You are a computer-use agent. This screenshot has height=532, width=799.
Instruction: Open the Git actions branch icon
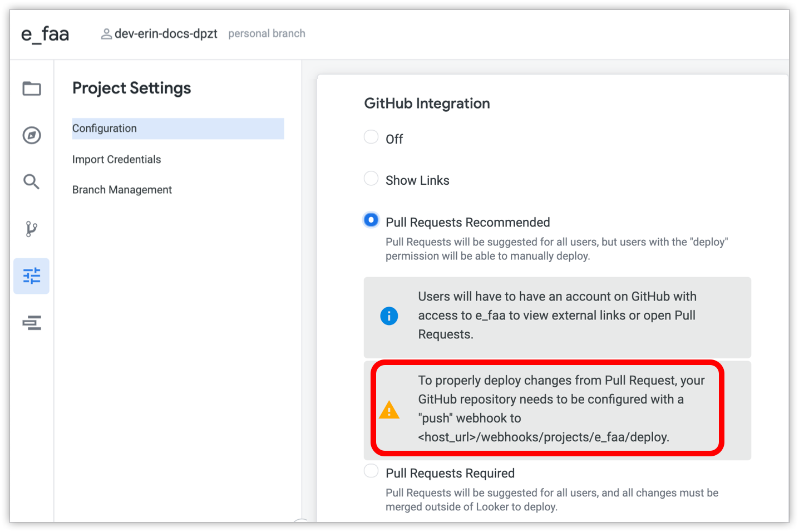coord(32,229)
